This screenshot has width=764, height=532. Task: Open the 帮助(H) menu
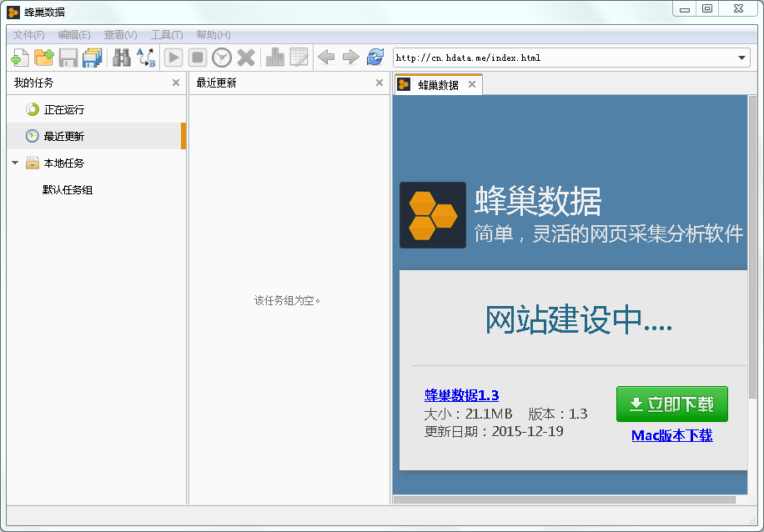click(x=214, y=35)
